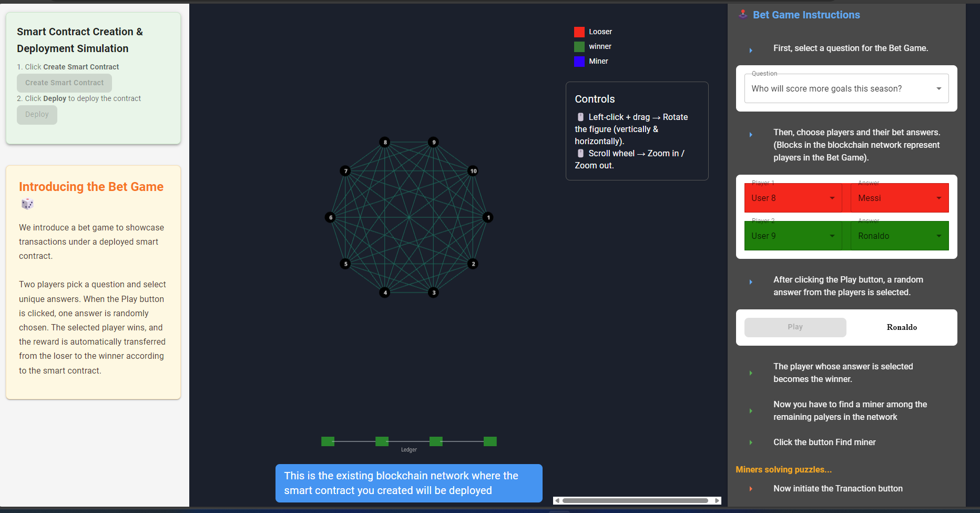980x513 pixels.
Task: Click the red Looser legend swatch
Action: click(579, 32)
